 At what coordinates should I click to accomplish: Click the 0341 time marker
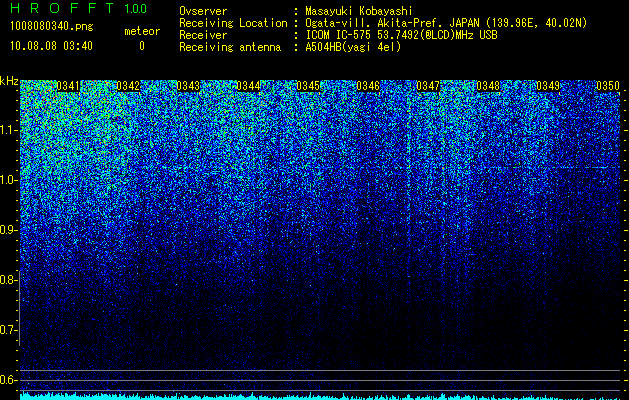pos(68,86)
